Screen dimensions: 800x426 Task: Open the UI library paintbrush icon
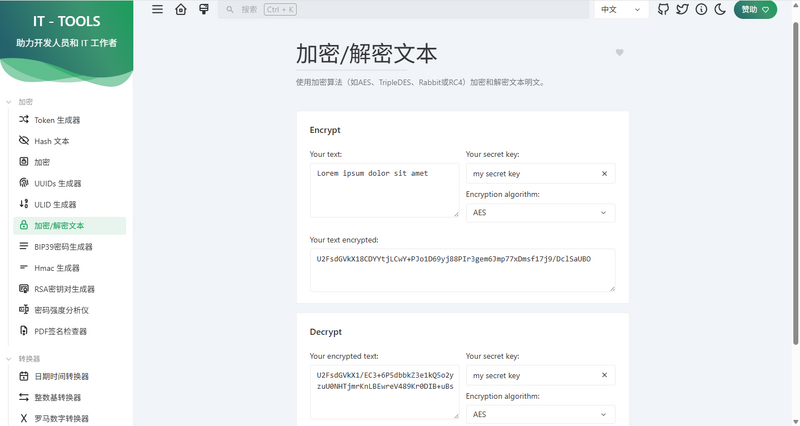[x=204, y=9]
